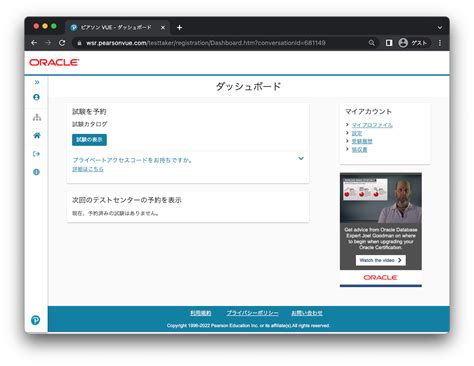Close the ピアソン VUE tab

point(163,28)
